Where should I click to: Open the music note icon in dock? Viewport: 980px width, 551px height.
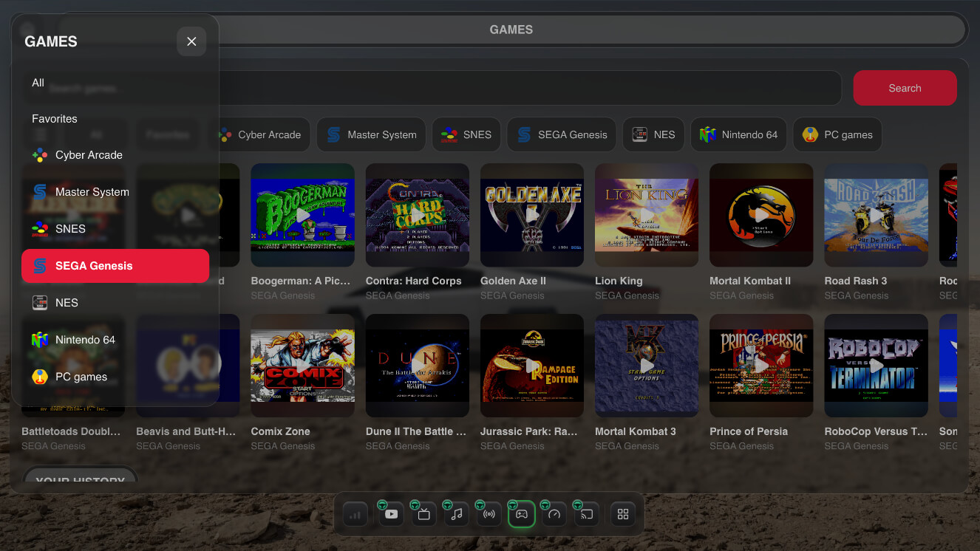457,514
